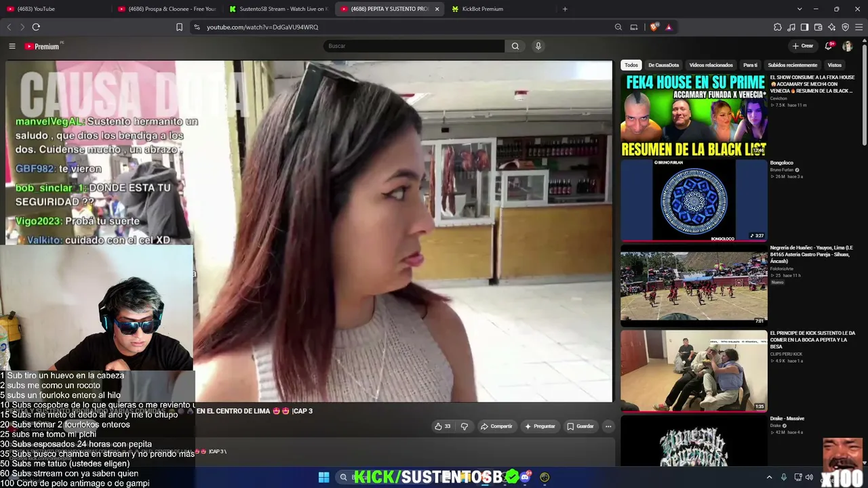The height and width of the screenshot is (488, 868).
Task: Click the Crear button
Action: 803,46
